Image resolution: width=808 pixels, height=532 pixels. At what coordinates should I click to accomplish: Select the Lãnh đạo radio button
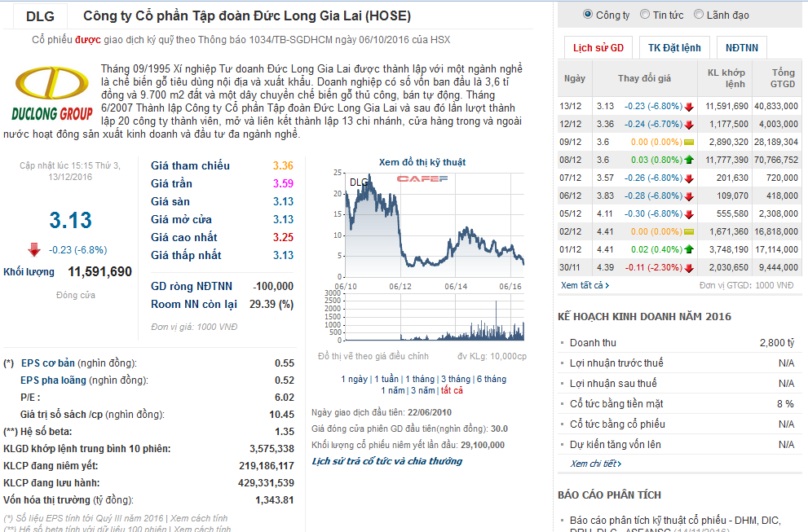(x=699, y=15)
